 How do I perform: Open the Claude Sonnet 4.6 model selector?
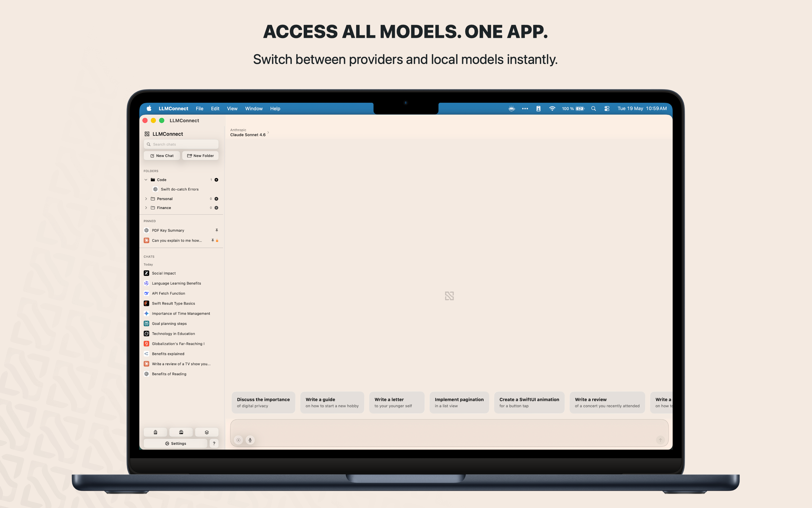pos(250,132)
